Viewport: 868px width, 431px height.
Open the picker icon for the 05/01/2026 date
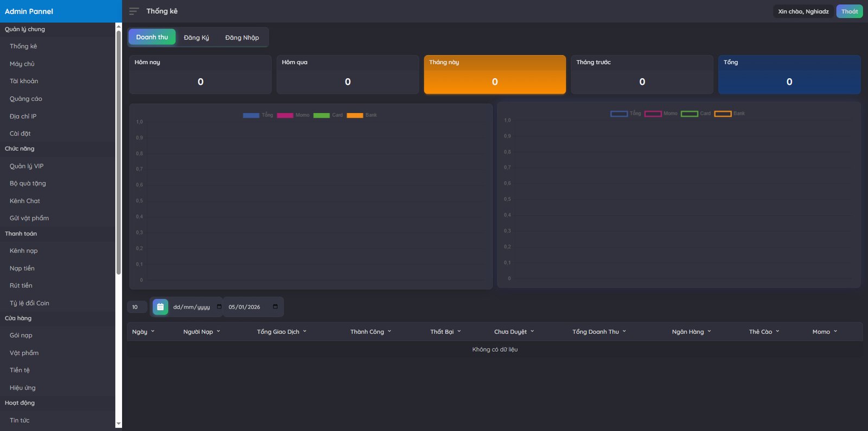[275, 307]
